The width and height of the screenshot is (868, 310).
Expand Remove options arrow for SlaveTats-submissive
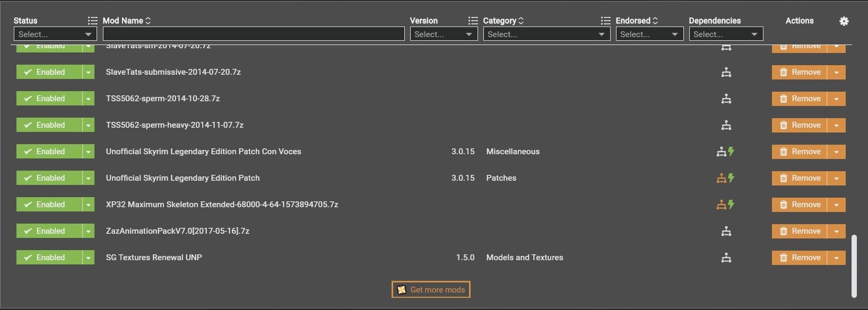click(x=836, y=72)
